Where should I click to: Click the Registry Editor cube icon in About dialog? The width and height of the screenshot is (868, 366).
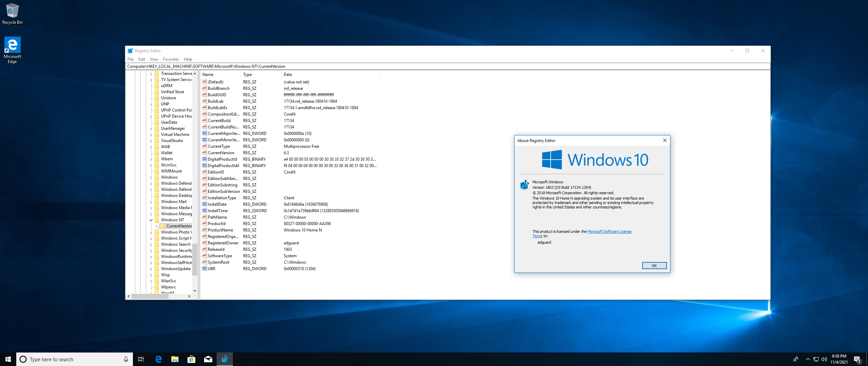[x=524, y=185]
